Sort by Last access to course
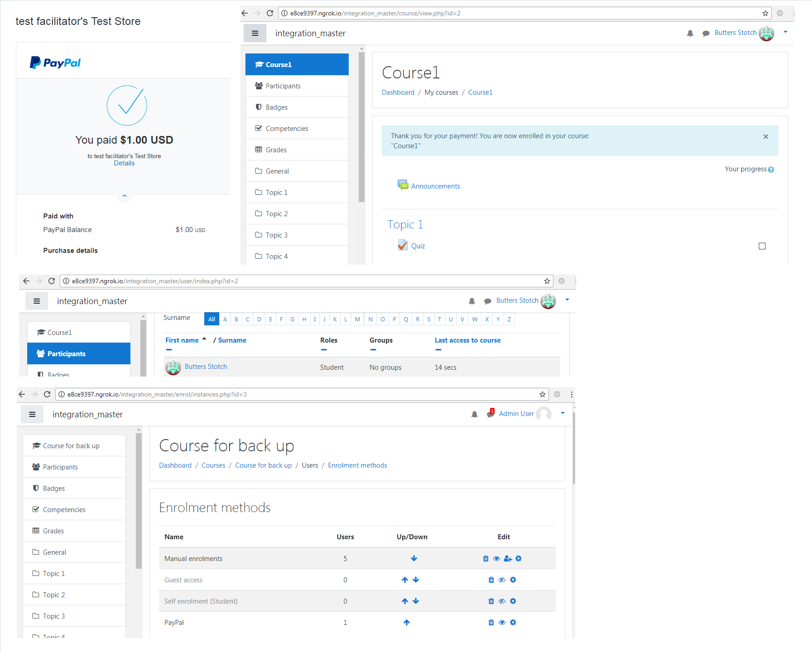Image resolution: width=812 pixels, height=653 pixels. [467, 340]
